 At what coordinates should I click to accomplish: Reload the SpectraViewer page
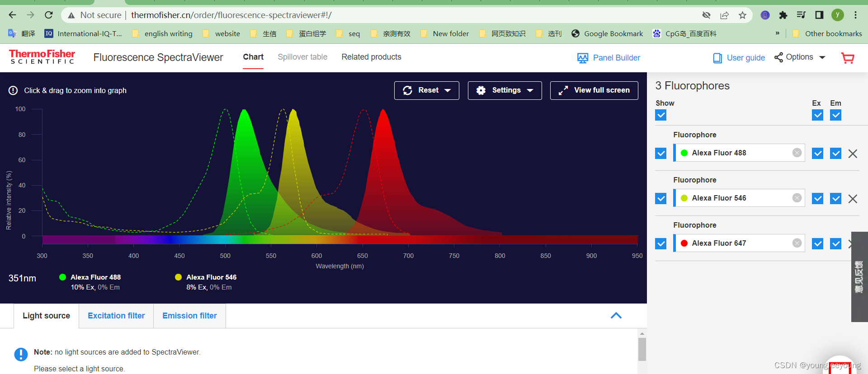[49, 15]
